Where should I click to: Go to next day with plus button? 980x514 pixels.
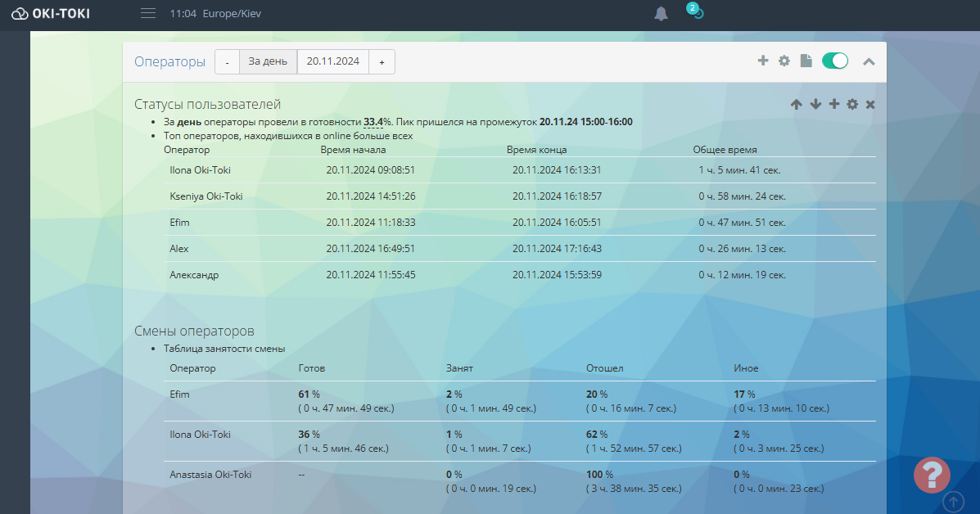pyautogui.click(x=382, y=62)
